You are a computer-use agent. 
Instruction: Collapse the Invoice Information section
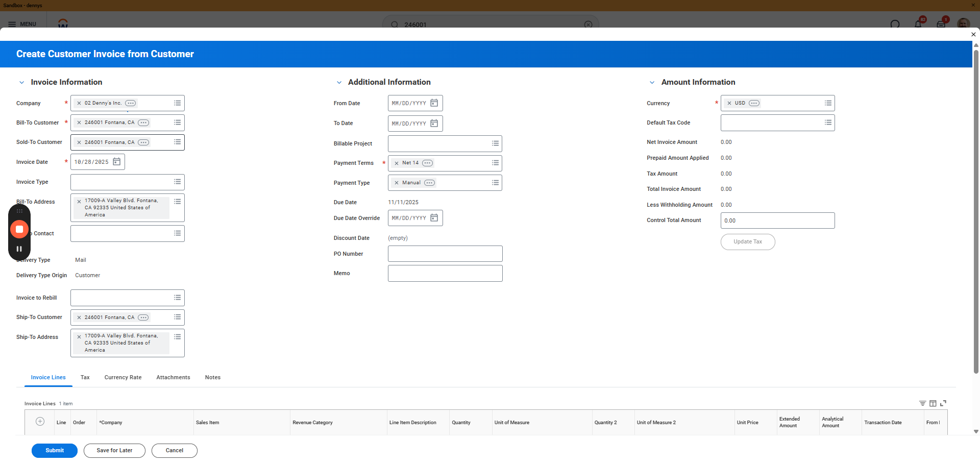(21, 83)
